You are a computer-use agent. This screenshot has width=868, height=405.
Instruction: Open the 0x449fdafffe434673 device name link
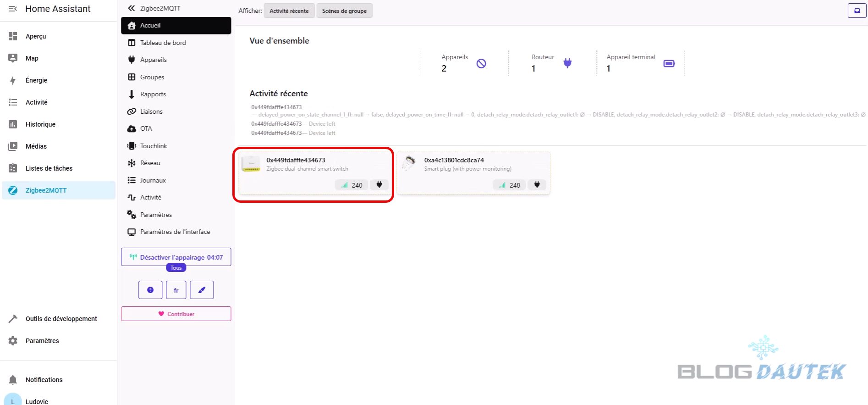[x=296, y=160]
